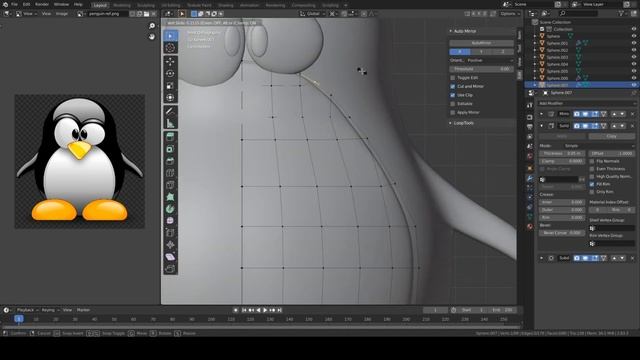This screenshot has height=360, width=640.
Task: Select the Select Box tool in viewport toolbar
Action: pyautogui.click(x=170, y=36)
